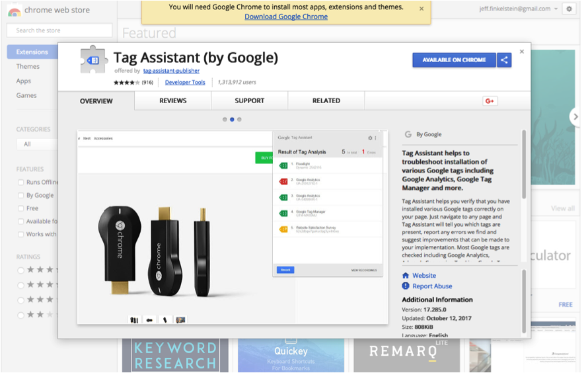Open the jeff.finkelstein@gmail.com account dropdown
Viewport: 588px width, 373px height.
click(x=518, y=9)
